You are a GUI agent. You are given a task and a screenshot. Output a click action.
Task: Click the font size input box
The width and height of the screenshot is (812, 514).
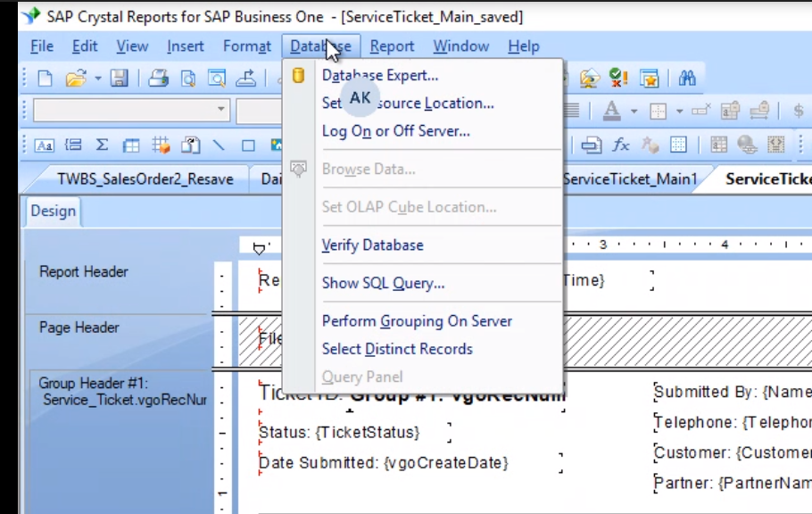(x=259, y=110)
